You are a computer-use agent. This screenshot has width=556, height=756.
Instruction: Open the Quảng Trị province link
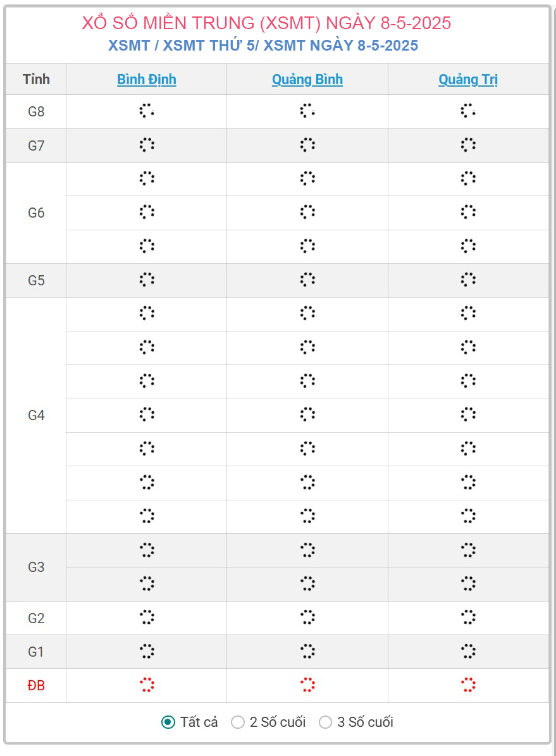tap(467, 79)
